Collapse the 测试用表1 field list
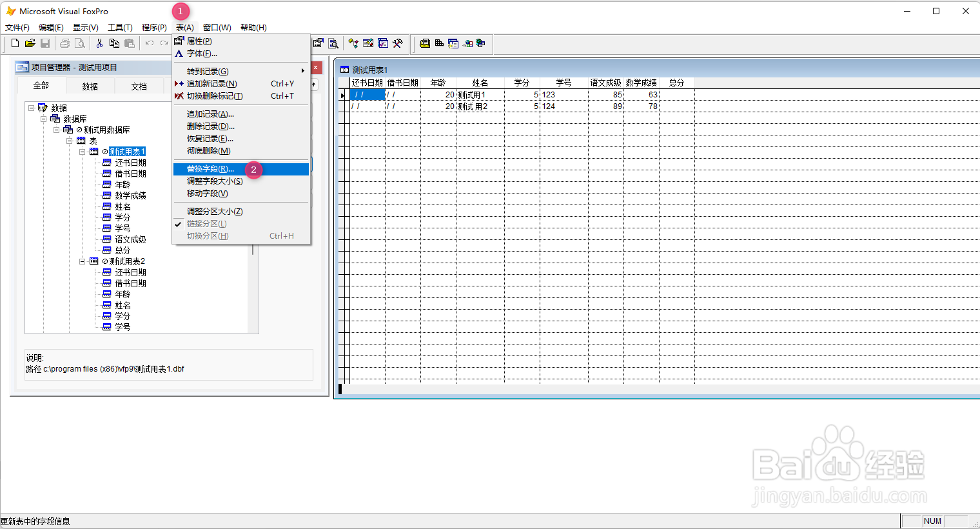 83,152
